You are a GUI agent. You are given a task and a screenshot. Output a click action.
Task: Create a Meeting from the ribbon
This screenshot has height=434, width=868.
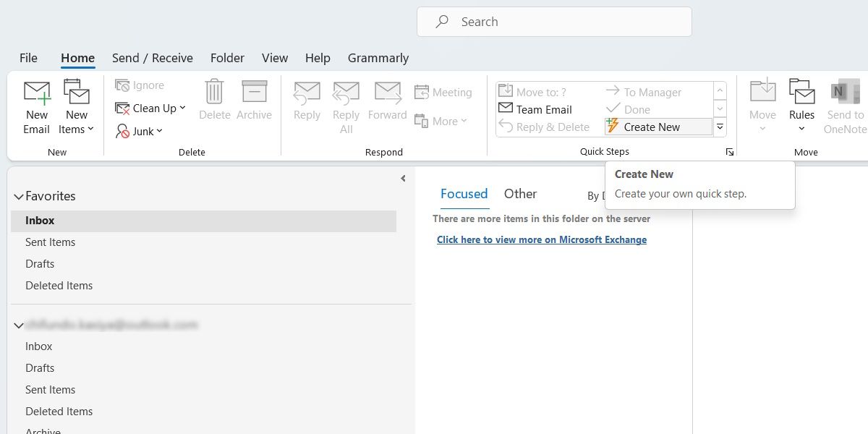(443, 92)
